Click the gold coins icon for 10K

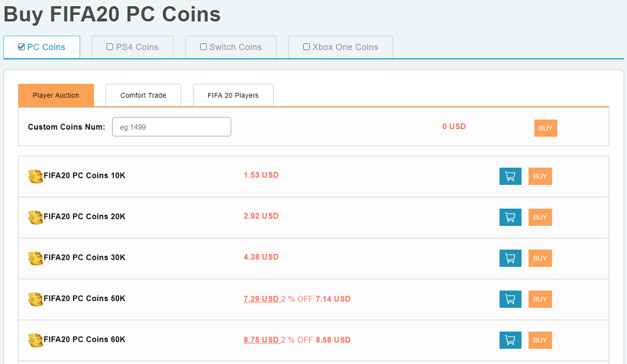(x=35, y=176)
